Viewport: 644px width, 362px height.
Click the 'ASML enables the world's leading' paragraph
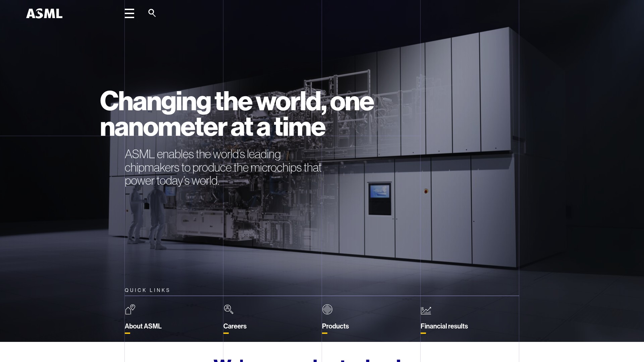pos(223,167)
